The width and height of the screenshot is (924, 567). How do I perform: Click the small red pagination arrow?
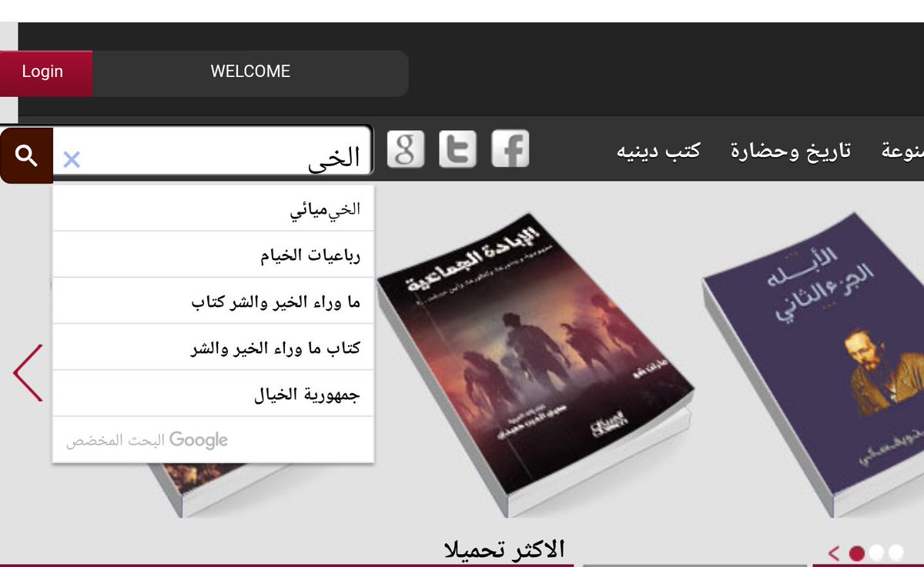[834, 552]
